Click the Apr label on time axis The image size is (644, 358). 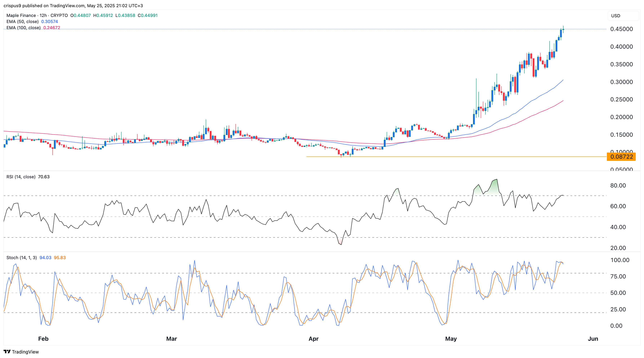(x=314, y=339)
